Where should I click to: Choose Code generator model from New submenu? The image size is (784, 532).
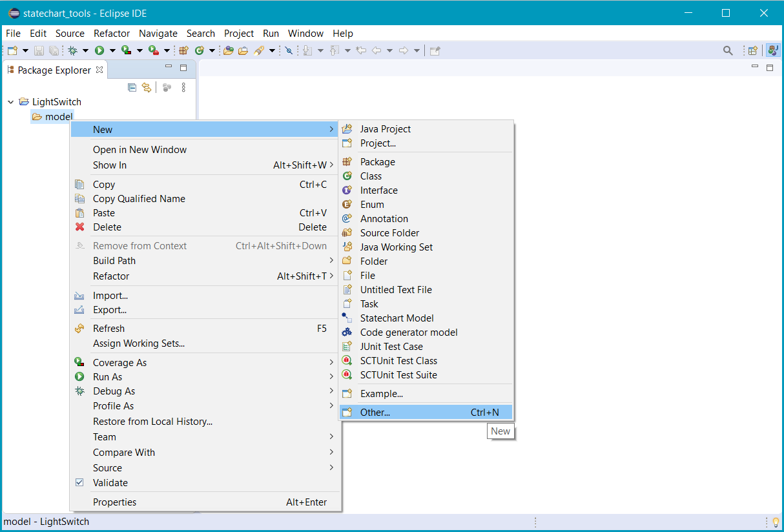coord(426,332)
